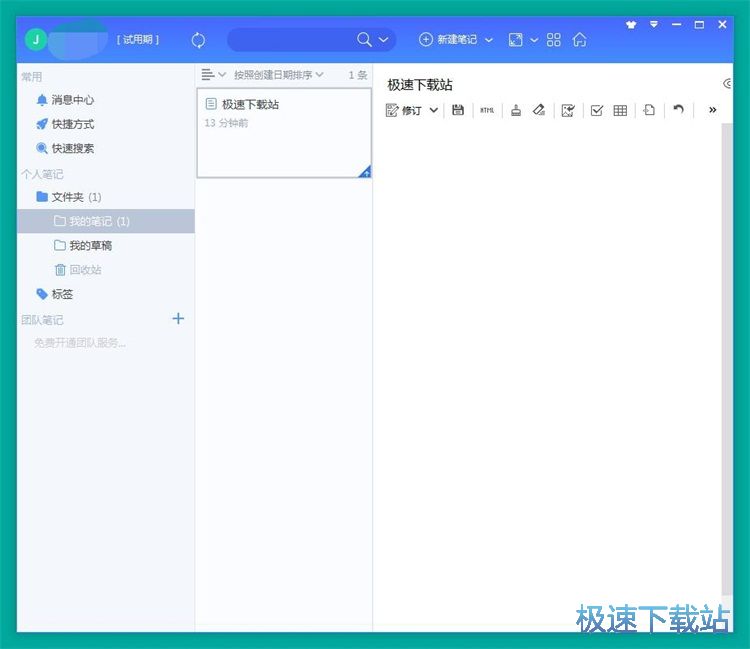Open the view mode dropdown arrow

(x=534, y=40)
